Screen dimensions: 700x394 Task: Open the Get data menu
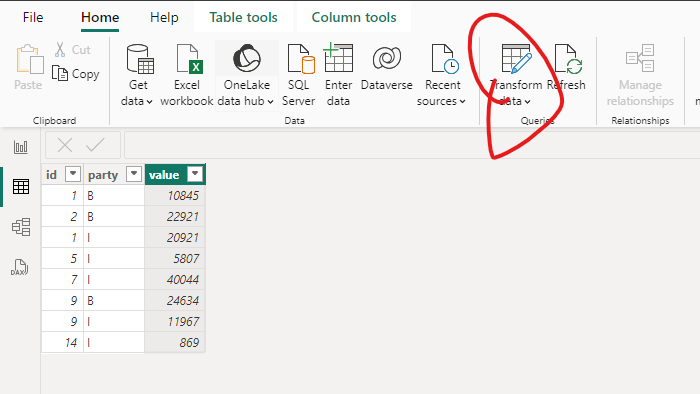138,75
